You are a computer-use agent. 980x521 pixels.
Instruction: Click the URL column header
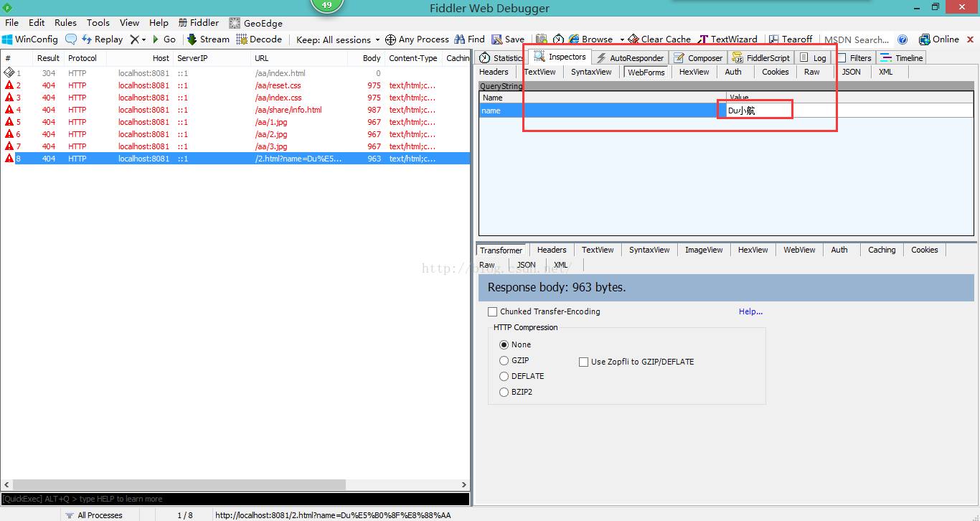tap(300, 58)
